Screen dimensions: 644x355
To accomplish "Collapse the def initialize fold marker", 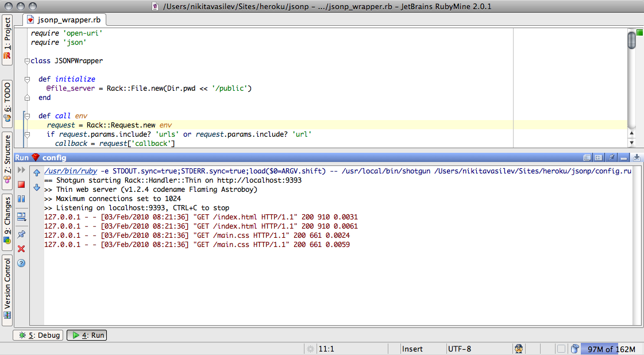I will point(27,79).
